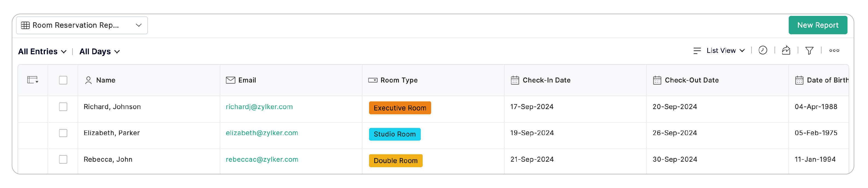Click the New Report button
The height and width of the screenshot is (188, 868).
(x=817, y=25)
